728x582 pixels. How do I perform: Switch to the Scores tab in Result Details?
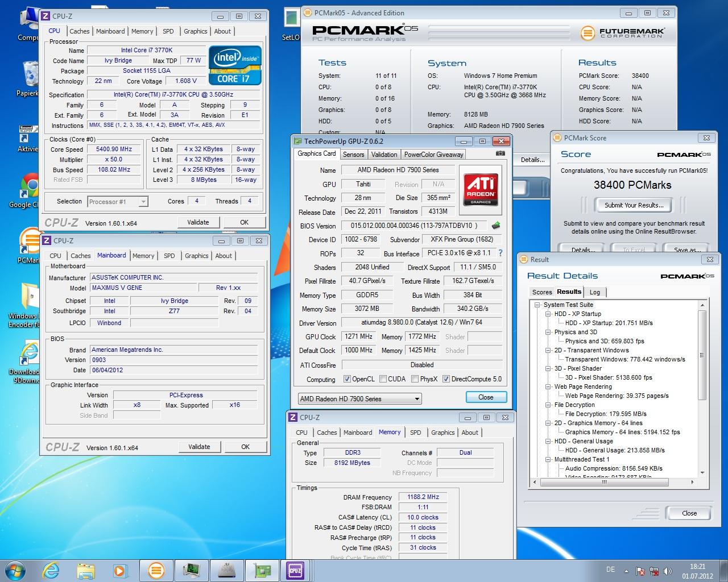pyautogui.click(x=542, y=292)
